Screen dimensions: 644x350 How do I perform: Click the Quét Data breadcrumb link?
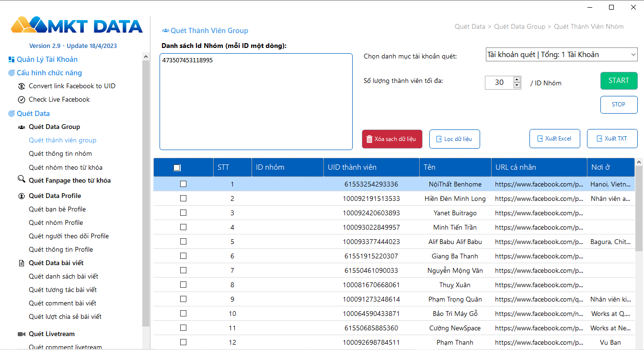(470, 27)
